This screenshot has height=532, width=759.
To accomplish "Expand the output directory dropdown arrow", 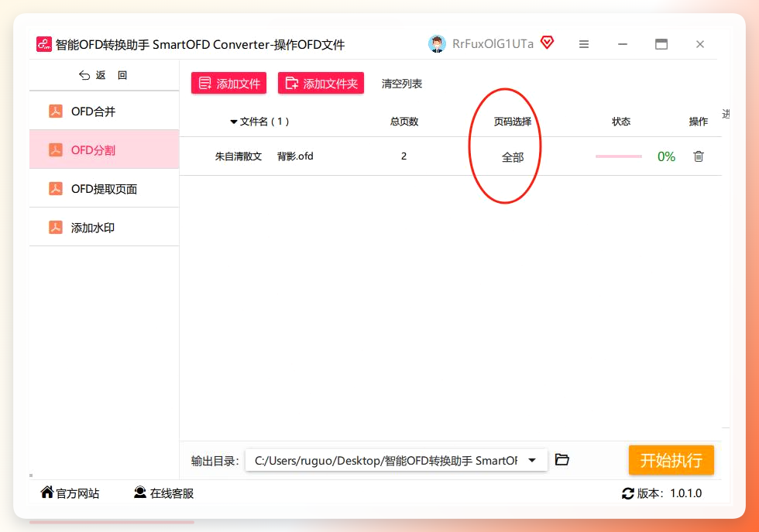I will tap(532, 460).
